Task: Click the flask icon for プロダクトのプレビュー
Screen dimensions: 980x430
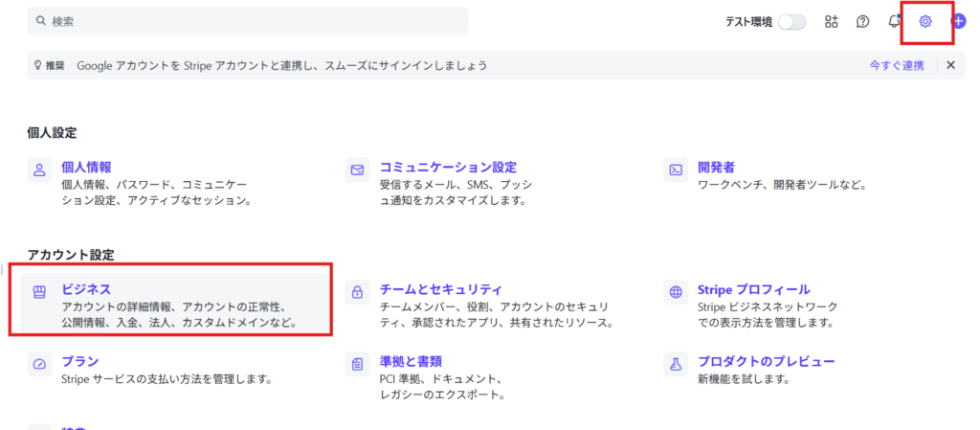Action: 676,364
